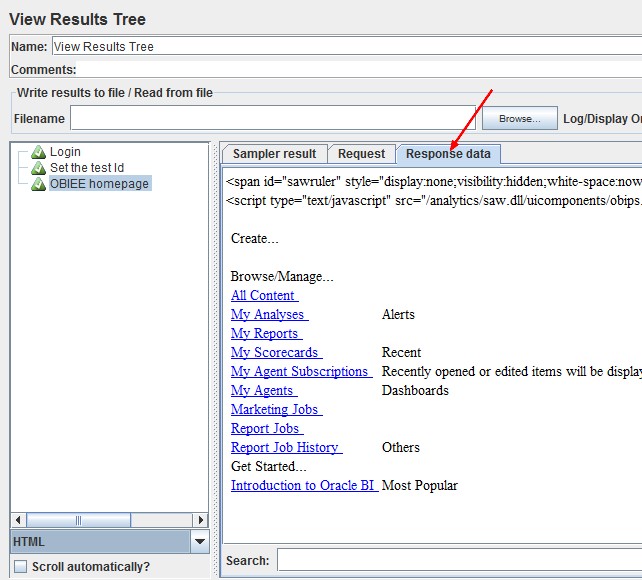Screen dimensions: 642x580
Task: Click the Most Popular text
Action: pyautogui.click(x=420, y=485)
